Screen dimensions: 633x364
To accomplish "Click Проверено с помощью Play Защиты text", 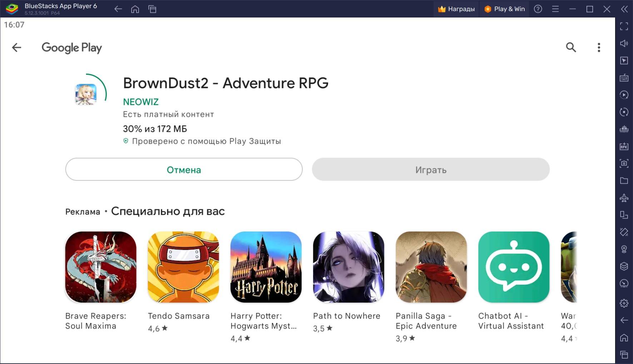I will (x=206, y=141).
